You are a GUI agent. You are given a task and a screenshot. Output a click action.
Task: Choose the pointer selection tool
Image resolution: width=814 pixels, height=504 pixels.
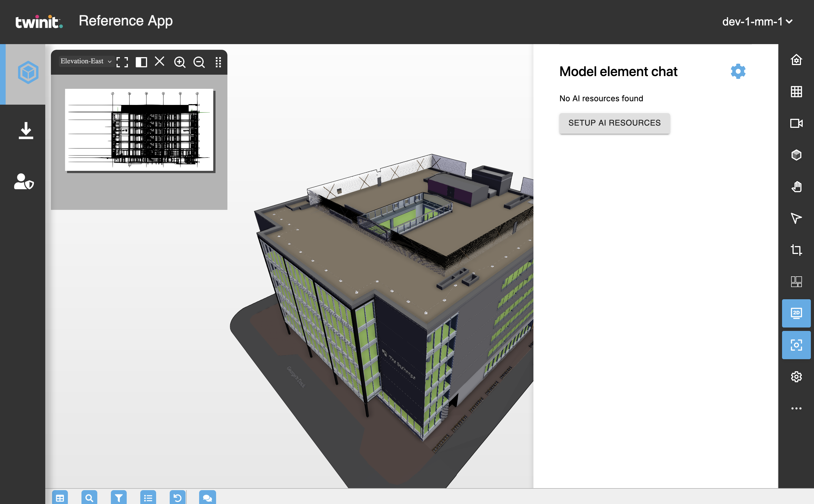point(796,218)
